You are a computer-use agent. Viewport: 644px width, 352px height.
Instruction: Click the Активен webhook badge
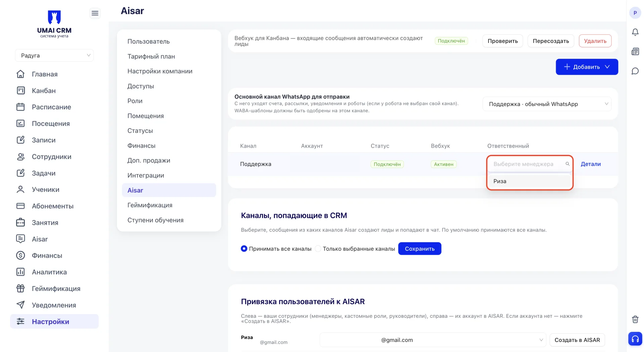443,164
